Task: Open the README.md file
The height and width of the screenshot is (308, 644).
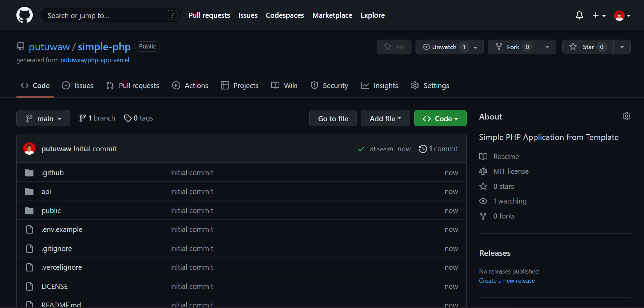Action: pyautogui.click(x=61, y=304)
